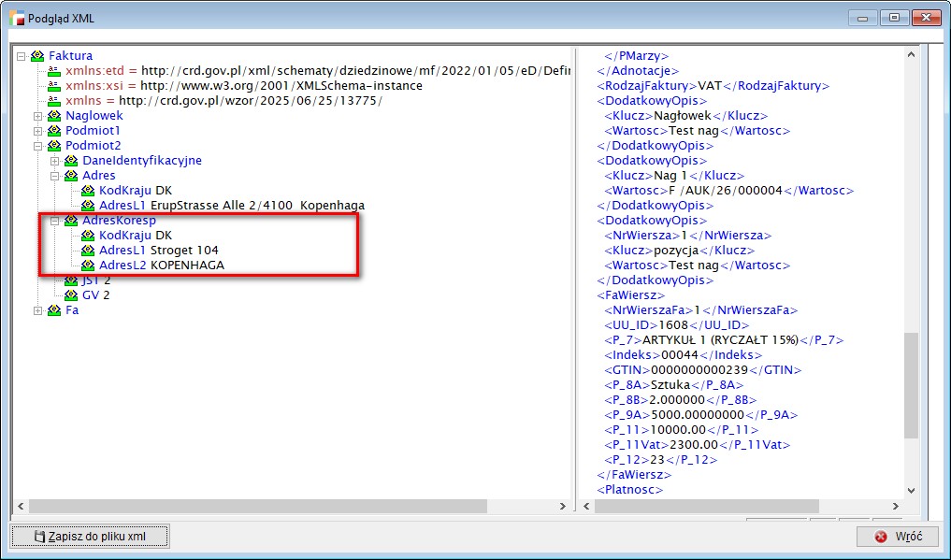This screenshot has height=560, width=951.
Task: Click the XML text vertical scrollbar thumb
Action: pyautogui.click(x=912, y=383)
